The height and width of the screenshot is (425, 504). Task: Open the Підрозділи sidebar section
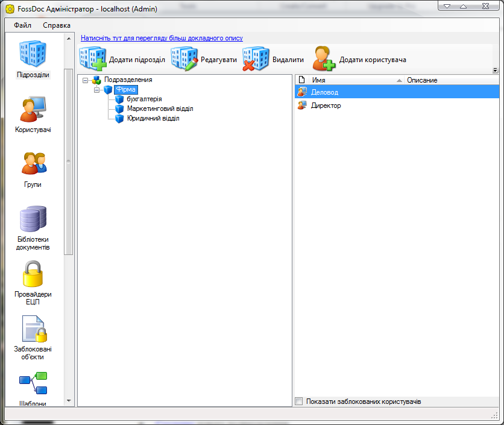[x=33, y=59]
